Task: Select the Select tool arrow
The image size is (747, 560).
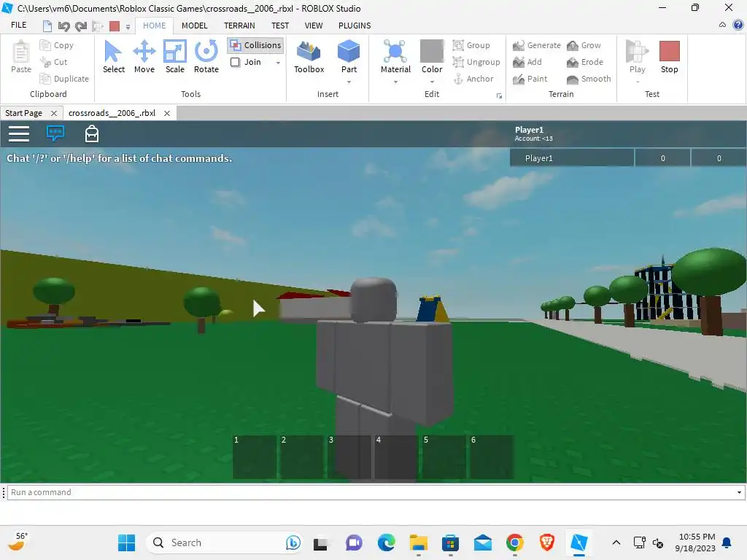Action: pos(113,57)
